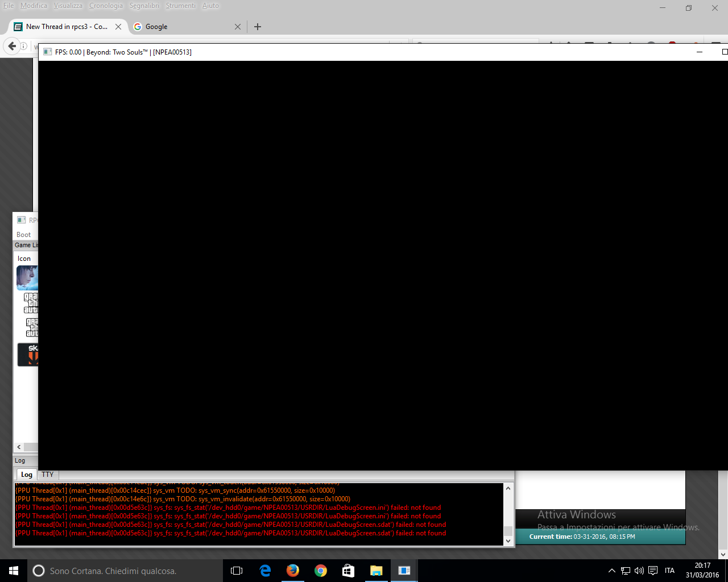Open the Aiuto menu

click(x=210, y=6)
